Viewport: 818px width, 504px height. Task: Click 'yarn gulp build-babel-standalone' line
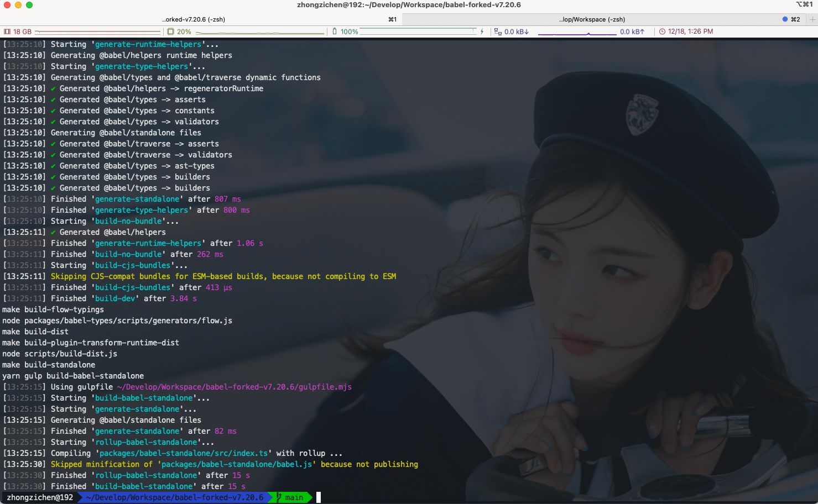73,376
